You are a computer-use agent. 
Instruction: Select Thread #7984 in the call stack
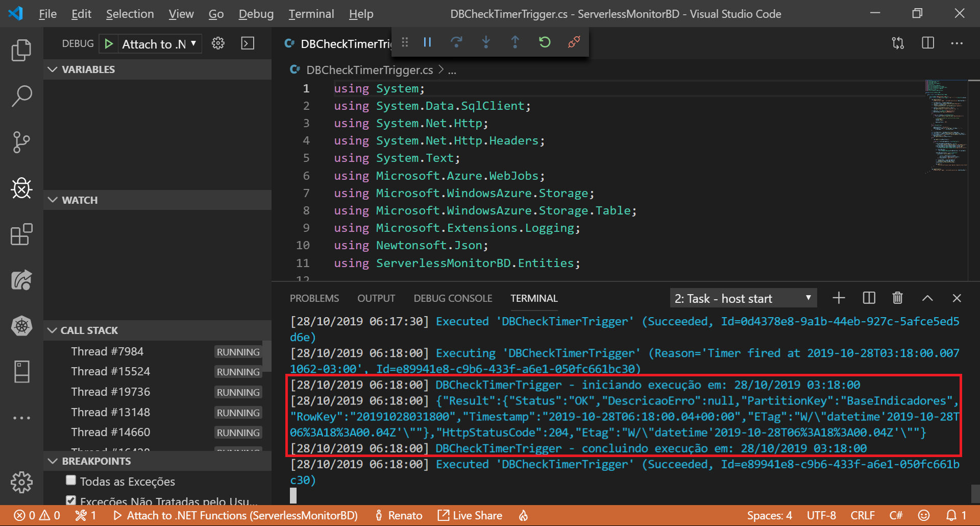(108, 351)
